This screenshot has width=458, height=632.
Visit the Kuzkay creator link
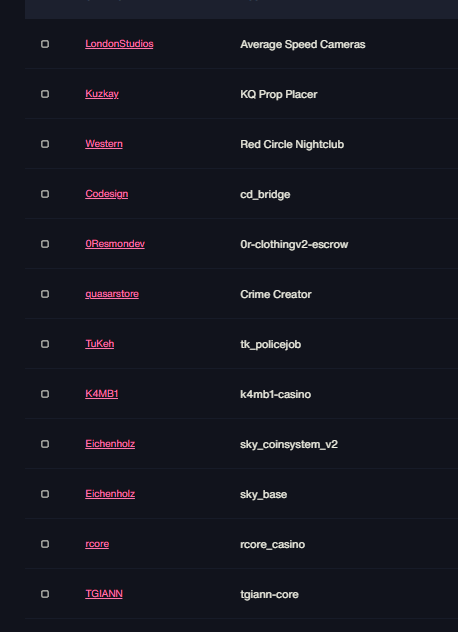tap(102, 94)
